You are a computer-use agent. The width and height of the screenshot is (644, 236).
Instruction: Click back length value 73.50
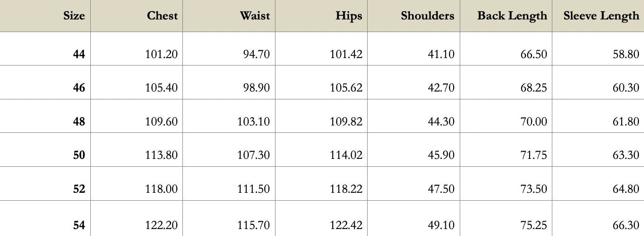(533, 189)
